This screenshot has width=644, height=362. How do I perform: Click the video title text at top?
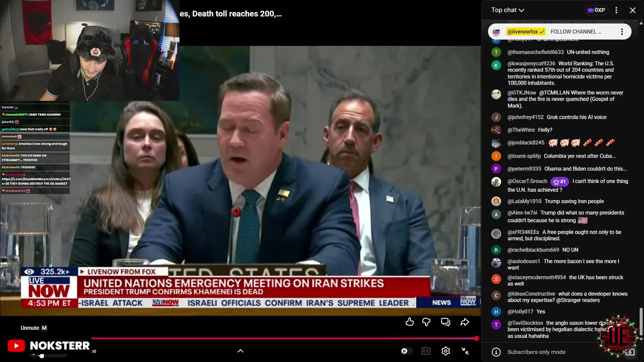coord(230,14)
